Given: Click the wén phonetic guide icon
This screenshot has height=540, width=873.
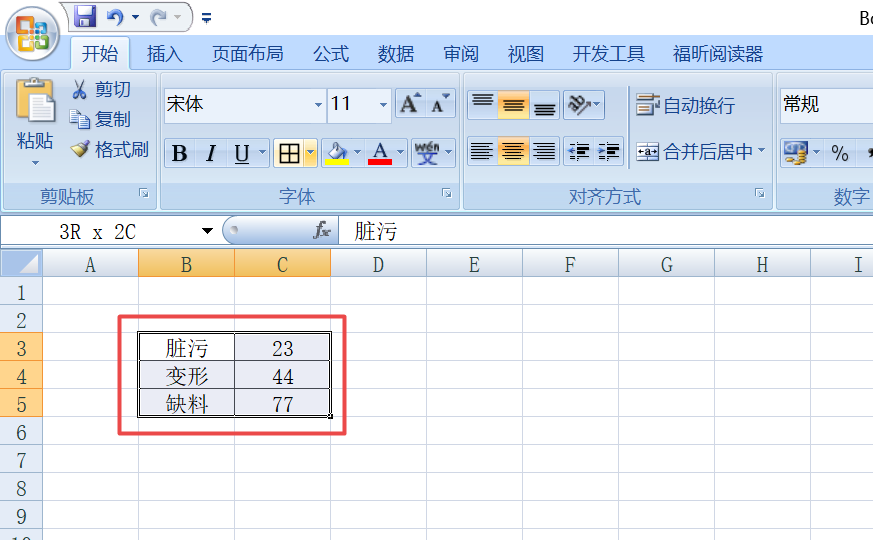Looking at the screenshot, I should [x=427, y=153].
